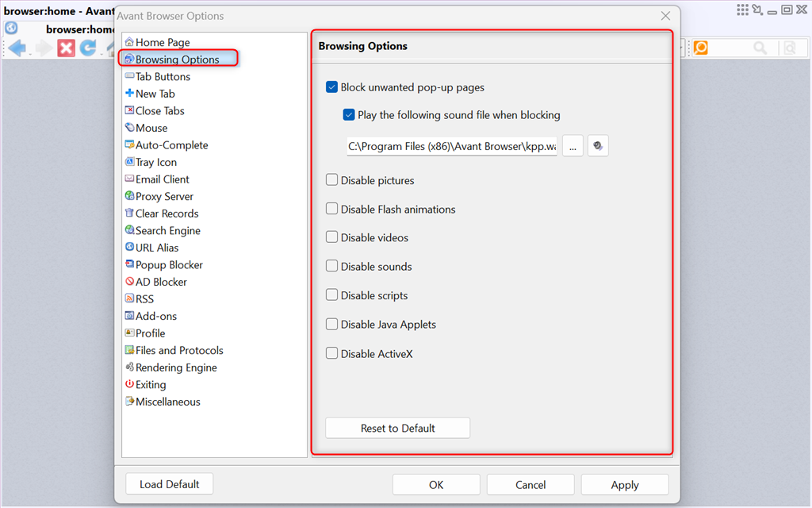Enable Disable pictures checkbox
This screenshot has height=508, width=812.
332,180
